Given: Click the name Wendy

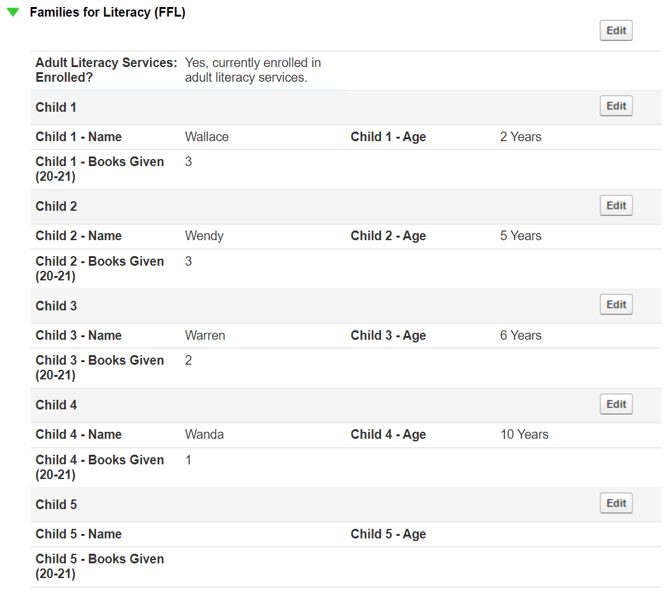Looking at the screenshot, I should point(204,236).
